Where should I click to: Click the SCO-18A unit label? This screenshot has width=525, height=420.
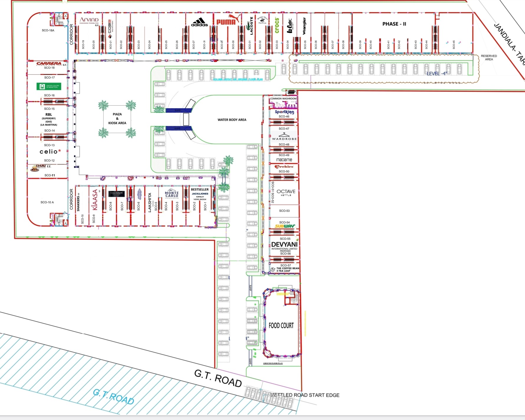pyautogui.click(x=48, y=30)
